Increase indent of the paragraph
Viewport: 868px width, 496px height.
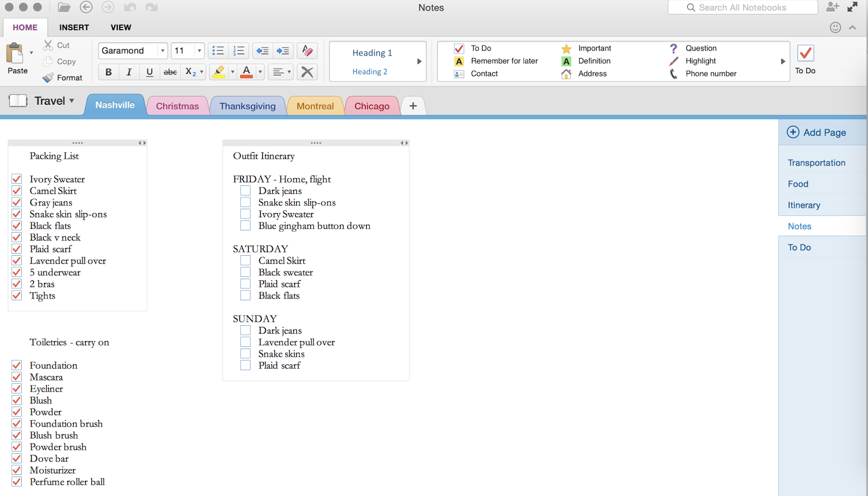pyautogui.click(x=283, y=50)
